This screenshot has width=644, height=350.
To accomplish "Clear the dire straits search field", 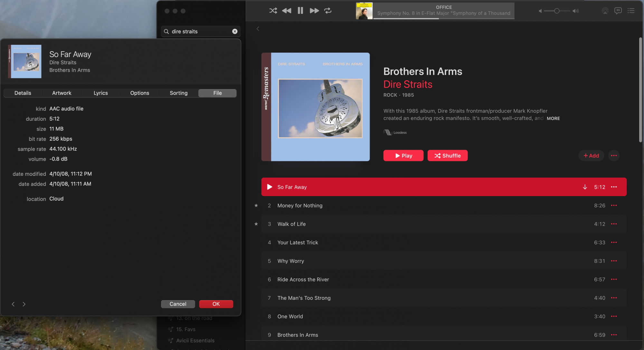I will pyautogui.click(x=235, y=31).
